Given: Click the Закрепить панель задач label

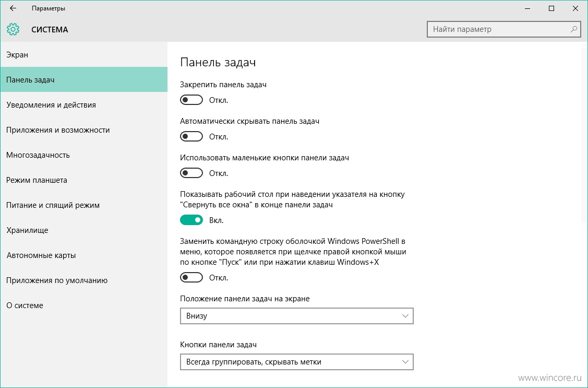Looking at the screenshot, I should point(223,85).
